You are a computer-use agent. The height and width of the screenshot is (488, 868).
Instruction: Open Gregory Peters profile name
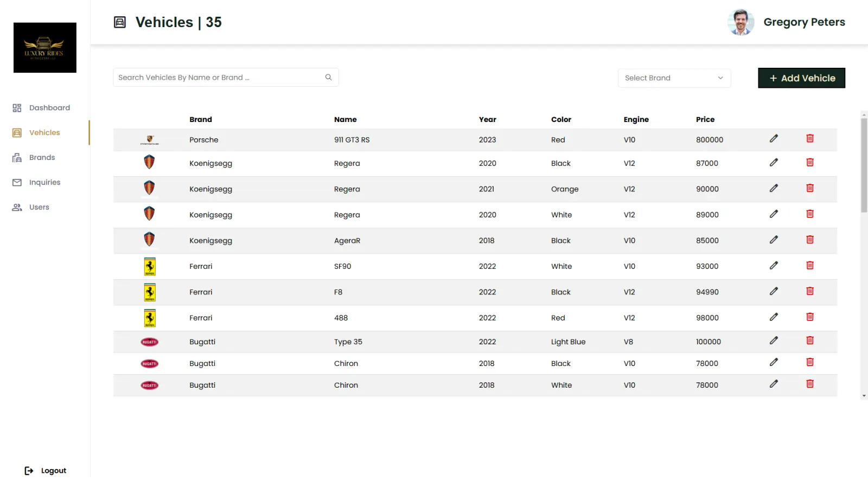click(804, 22)
